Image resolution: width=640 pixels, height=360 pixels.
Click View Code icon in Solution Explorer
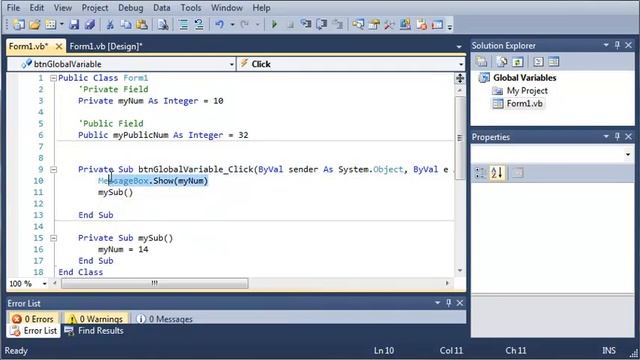click(538, 62)
